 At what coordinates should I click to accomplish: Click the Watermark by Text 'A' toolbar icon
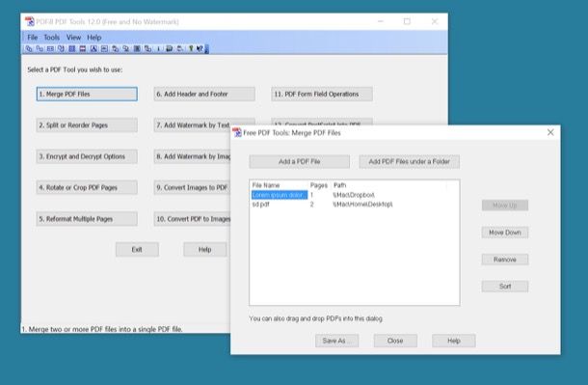coord(94,49)
